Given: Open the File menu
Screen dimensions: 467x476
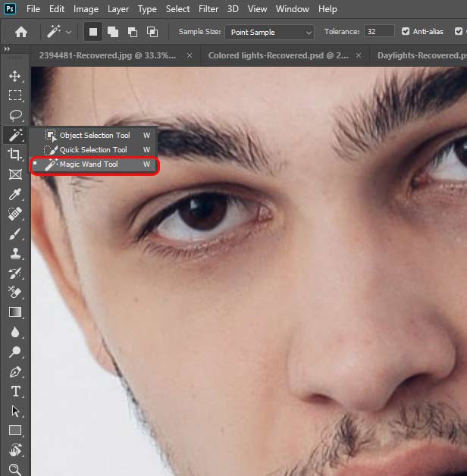Looking at the screenshot, I should 33,9.
